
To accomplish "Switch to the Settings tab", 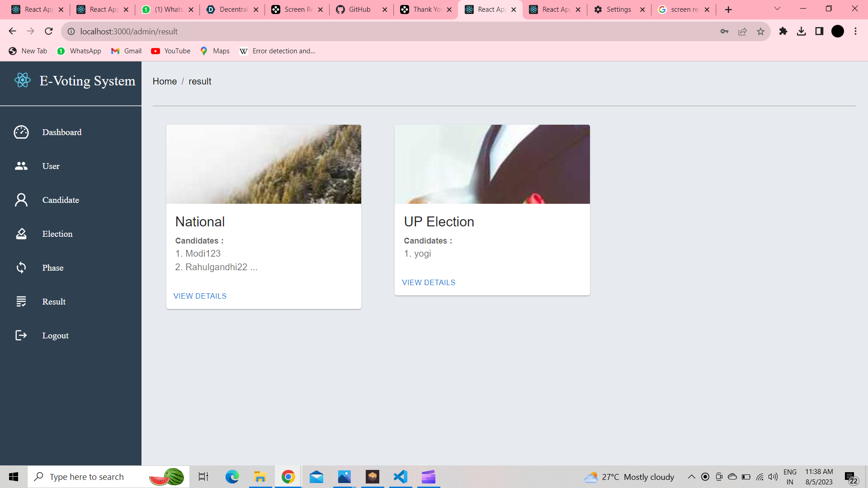I will pos(618,9).
